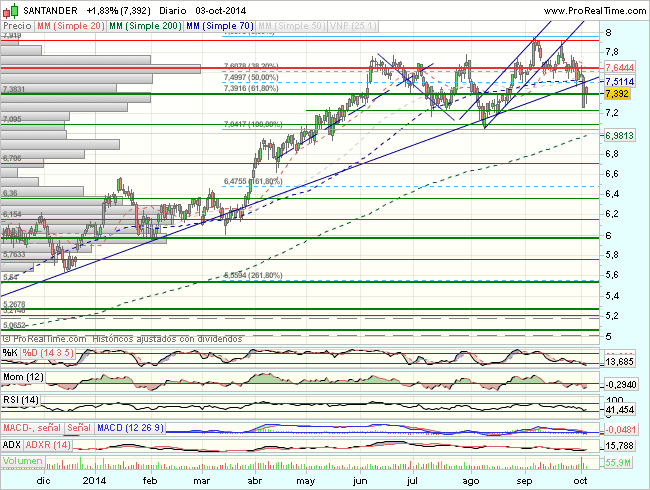This screenshot has width=650, height=490.
Task: Click the green 6,9813 price tag
Action: [619, 136]
